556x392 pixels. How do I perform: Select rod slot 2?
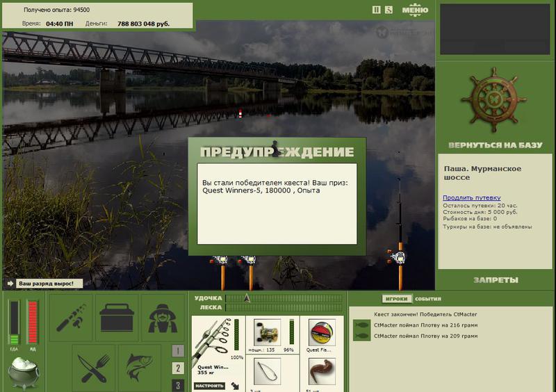[178, 368]
